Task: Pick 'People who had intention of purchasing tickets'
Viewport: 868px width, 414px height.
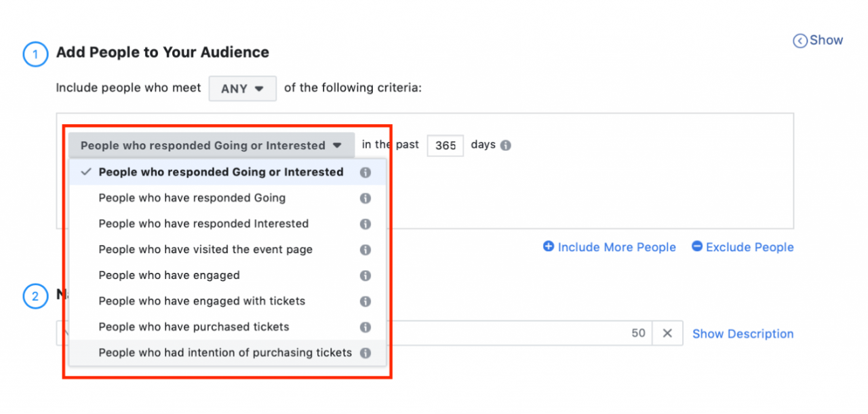Action: 225,353
